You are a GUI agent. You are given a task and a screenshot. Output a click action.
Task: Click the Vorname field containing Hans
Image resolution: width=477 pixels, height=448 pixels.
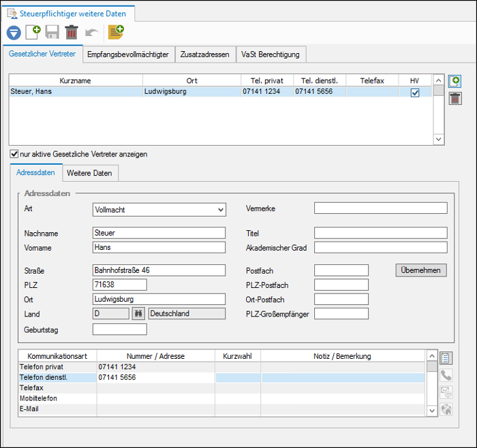159,247
